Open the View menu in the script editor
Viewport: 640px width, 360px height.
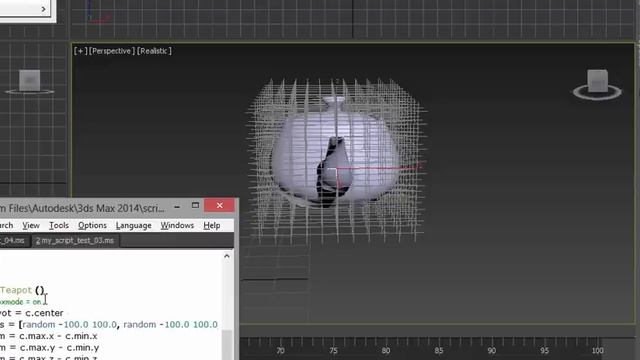31,225
